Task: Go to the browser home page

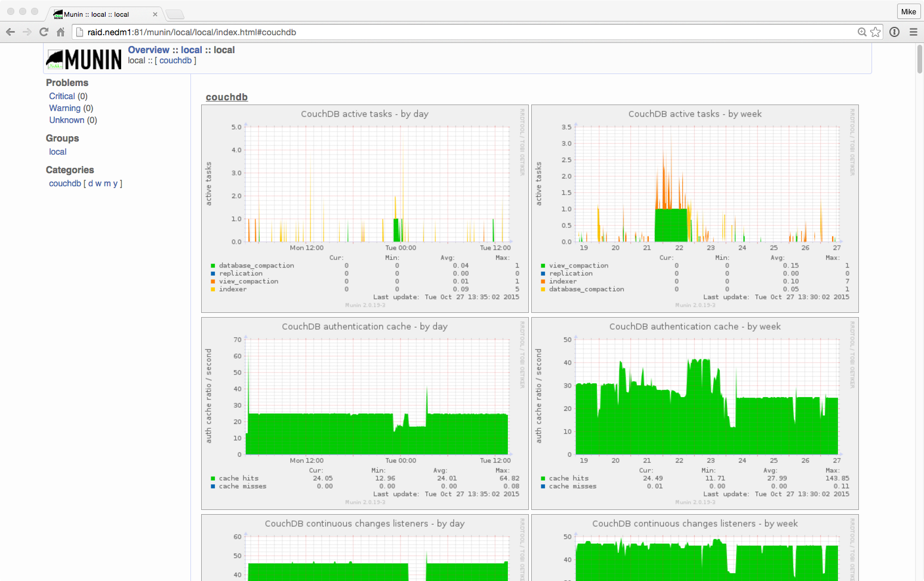Action: coord(60,32)
